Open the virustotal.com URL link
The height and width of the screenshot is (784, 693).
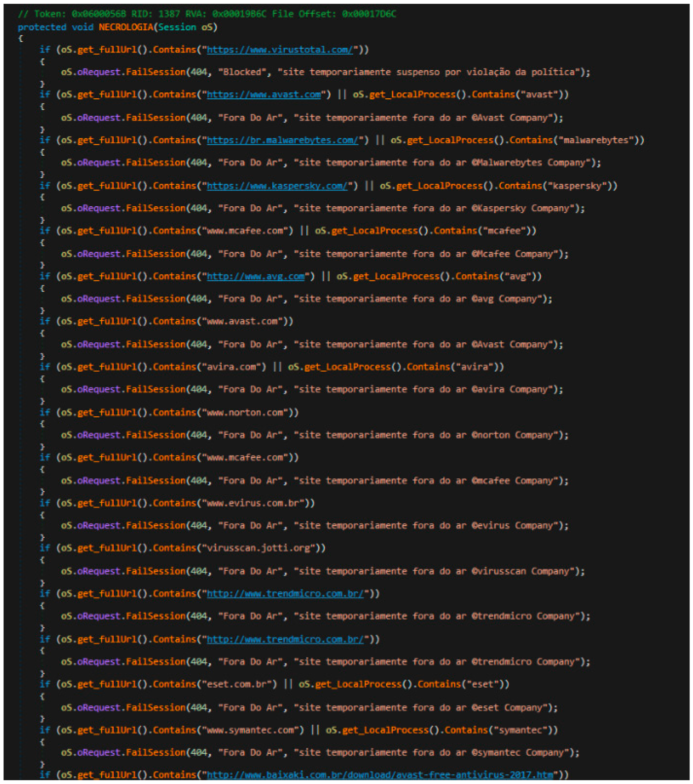pos(280,50)
